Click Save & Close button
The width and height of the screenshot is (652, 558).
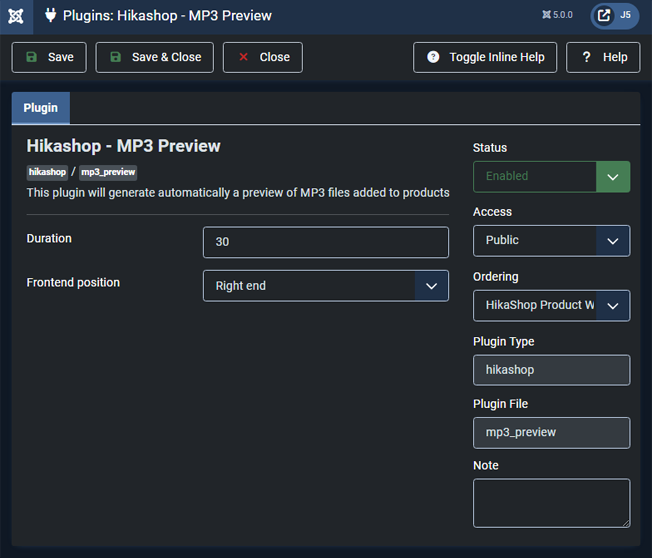click(x=155, y=57)
